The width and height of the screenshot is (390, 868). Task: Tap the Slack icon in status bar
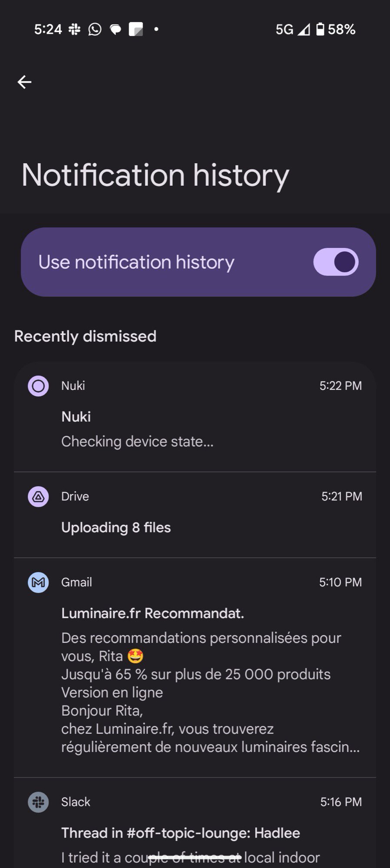[x=74, y=30]
